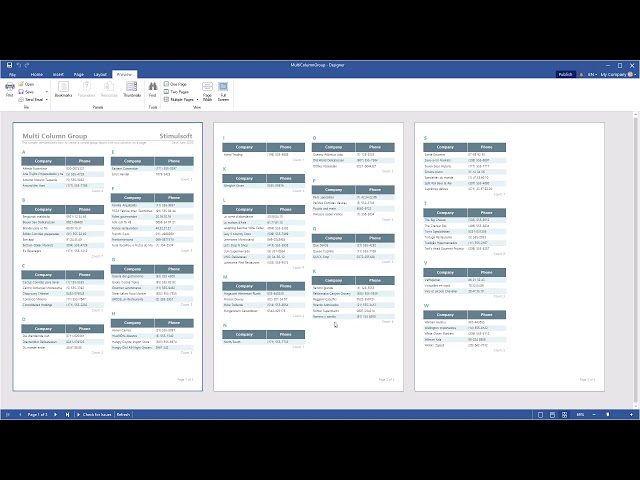Click the 'Page 1 of 3' indicator
This screenshot has height=480, width=640.
pos(38,414)
